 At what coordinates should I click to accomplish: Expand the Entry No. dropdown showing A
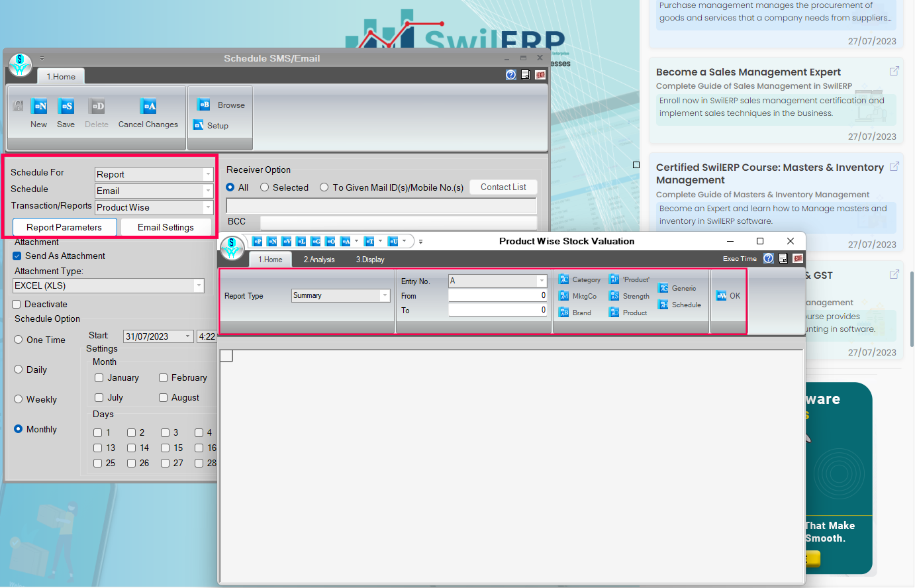click(542, 281)
